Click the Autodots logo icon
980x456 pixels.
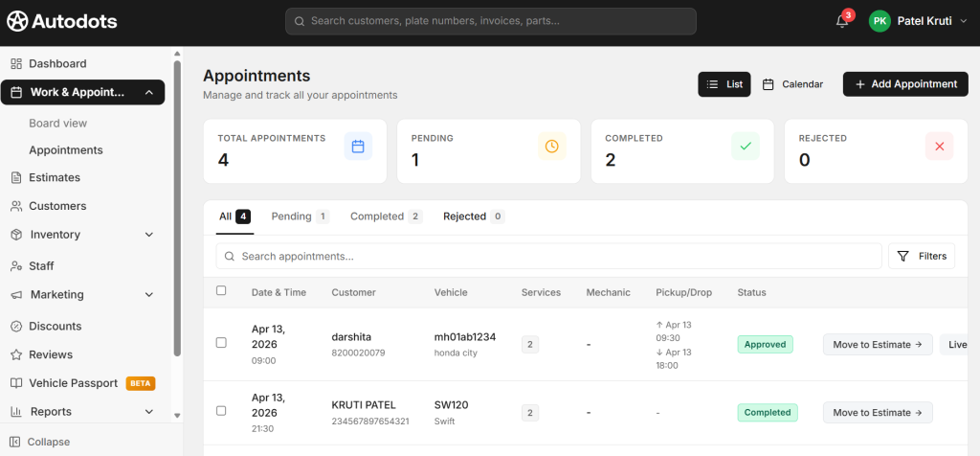click(x=16, y=20)
